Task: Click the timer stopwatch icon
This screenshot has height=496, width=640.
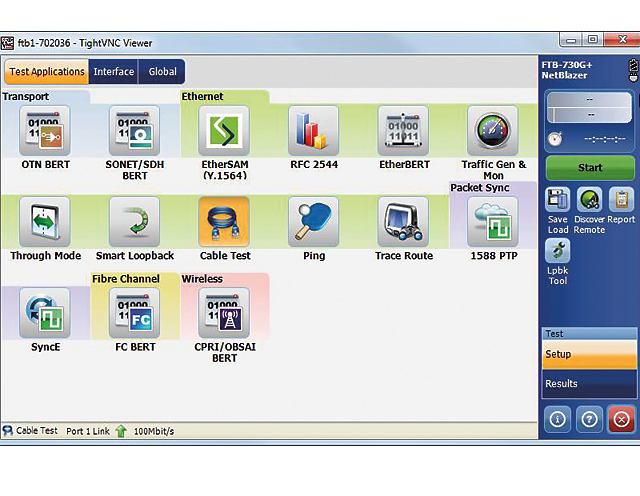Action: (555, 139)
